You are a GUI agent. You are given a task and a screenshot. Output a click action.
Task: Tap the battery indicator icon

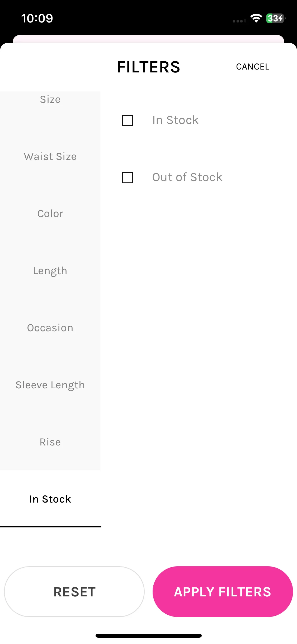pos(276,18)
